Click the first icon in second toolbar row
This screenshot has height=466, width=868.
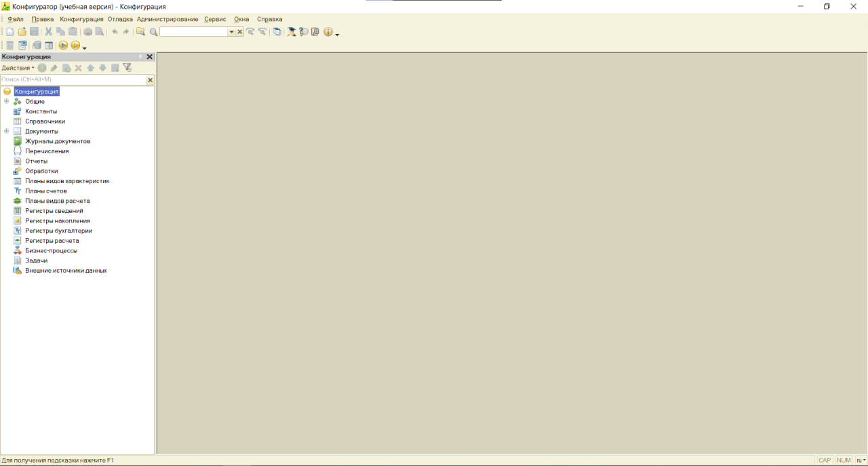(x=9, y=45)
